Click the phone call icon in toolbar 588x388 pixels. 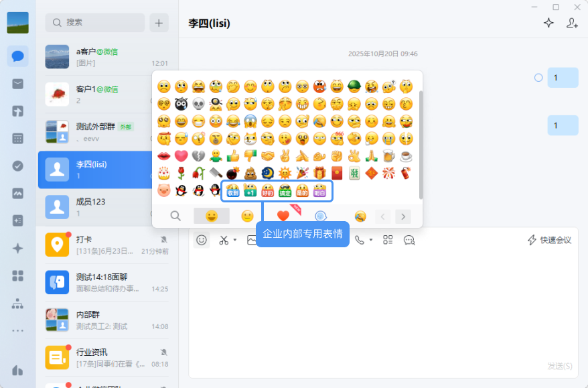point(359,240)
